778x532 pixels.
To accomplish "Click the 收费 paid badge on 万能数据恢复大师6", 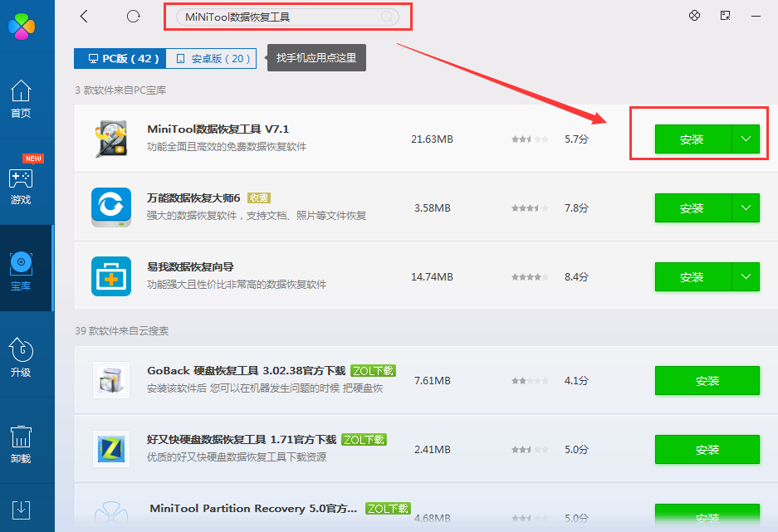I will (x=258, y=198).
